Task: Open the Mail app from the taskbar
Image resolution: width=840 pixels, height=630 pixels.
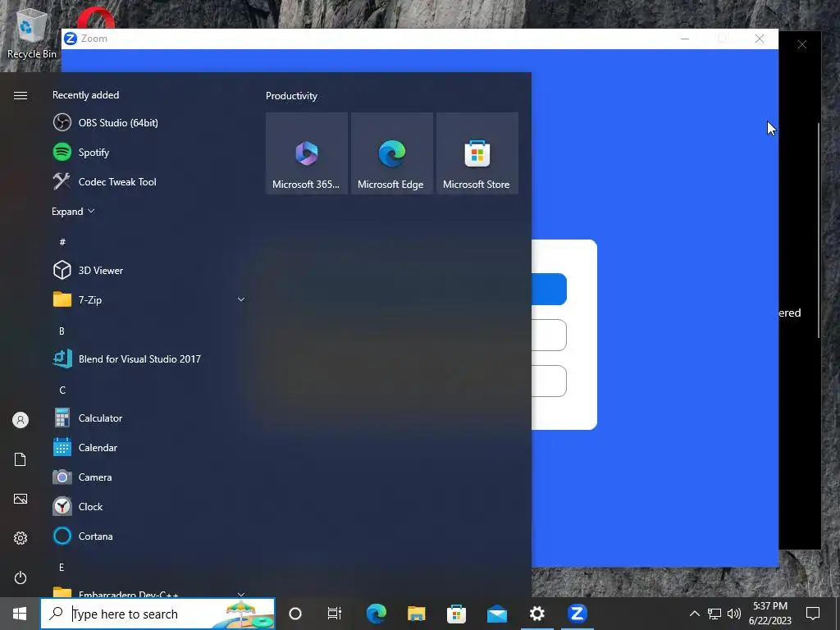Action: coord(497,614)
